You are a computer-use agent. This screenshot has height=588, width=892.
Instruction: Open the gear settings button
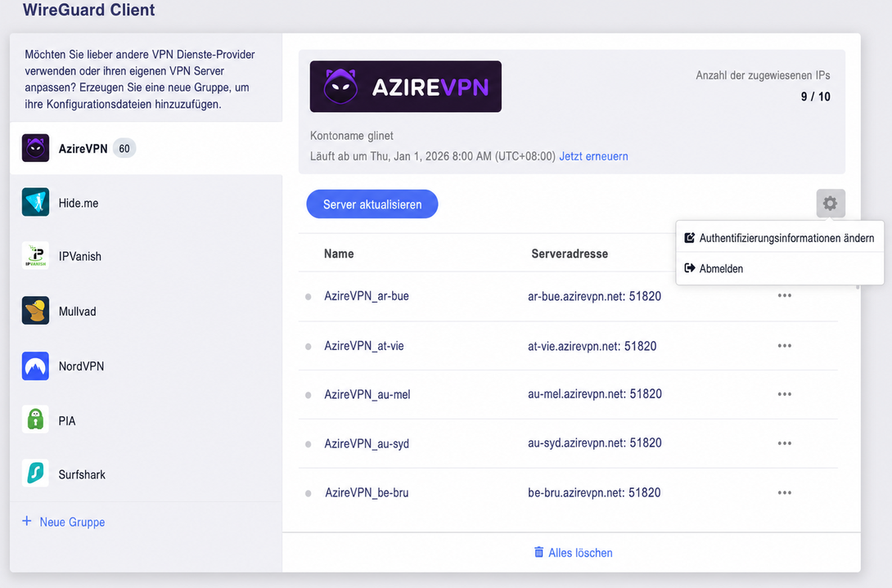coord(831,203)
